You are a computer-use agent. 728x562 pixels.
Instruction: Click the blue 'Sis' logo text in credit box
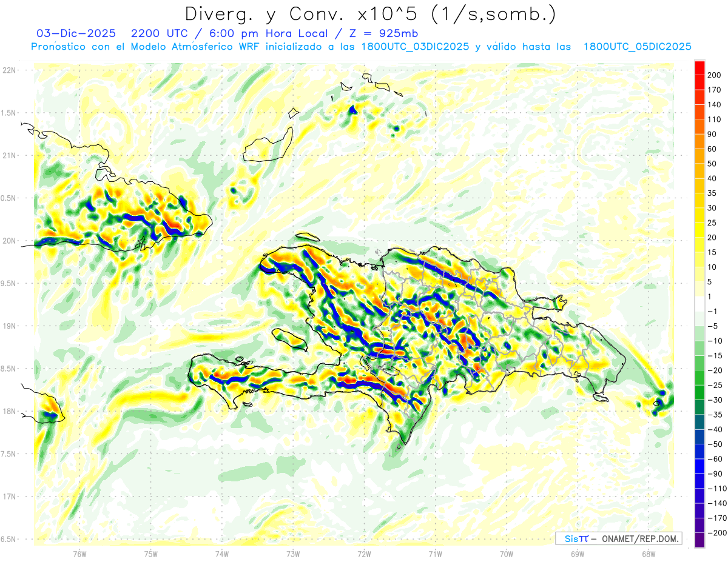(570, 538)
